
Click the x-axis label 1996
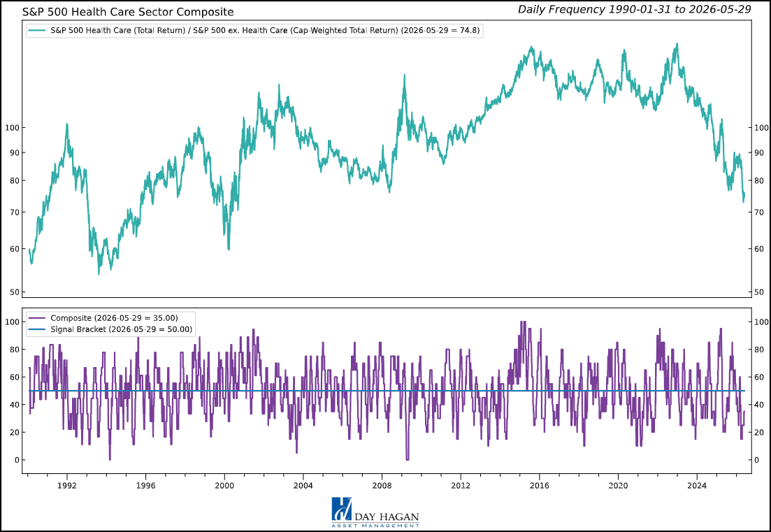(x=145, y=486)
